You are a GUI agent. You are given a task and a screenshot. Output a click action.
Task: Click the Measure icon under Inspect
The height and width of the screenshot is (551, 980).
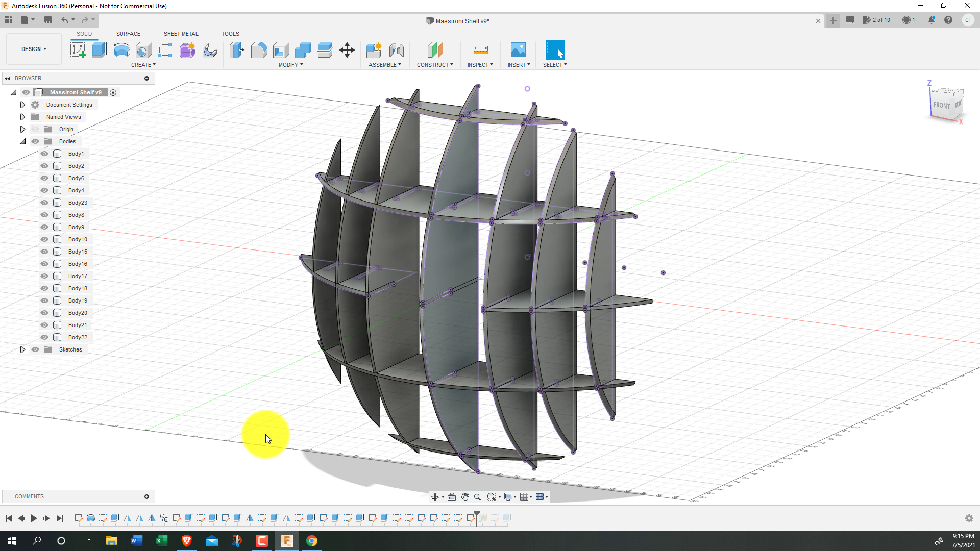pyautogui.click(x=480, y=50)
